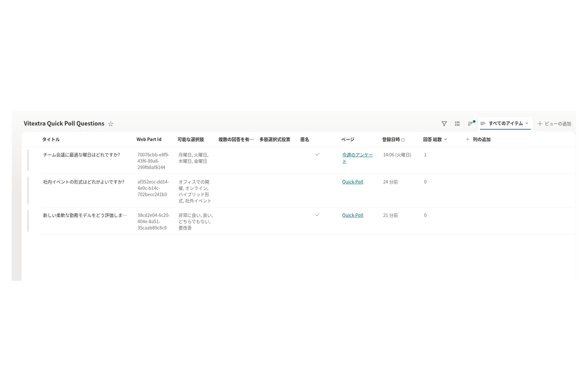Image resolution: width=588 pixels, height=392 pixels.
Task: Click the Web Part Id column header
Action: click(149, 140)
